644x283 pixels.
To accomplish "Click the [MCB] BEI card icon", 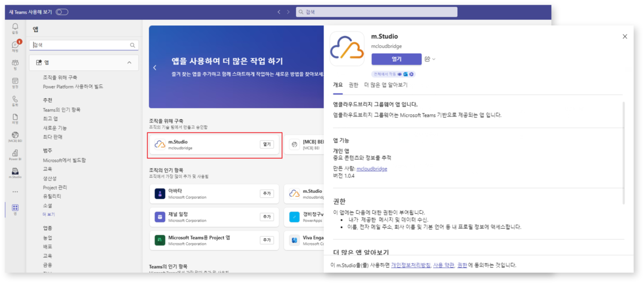I will [x=294, y=144].
